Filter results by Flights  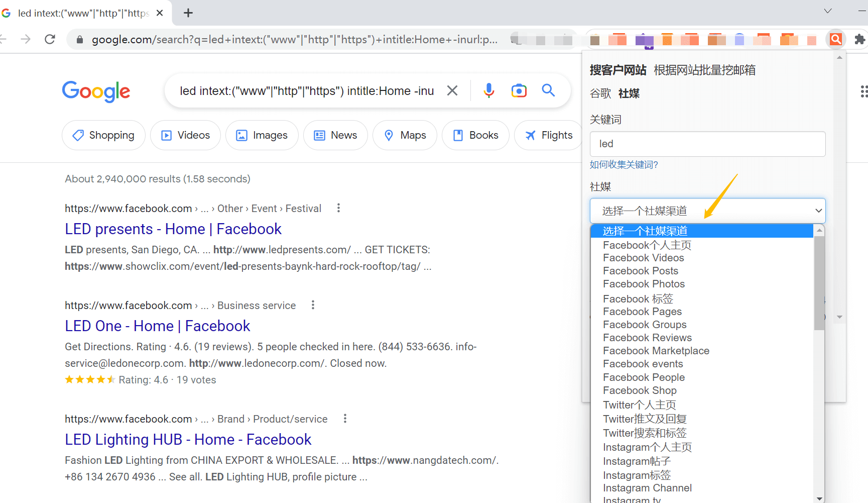tap(548, 135)
